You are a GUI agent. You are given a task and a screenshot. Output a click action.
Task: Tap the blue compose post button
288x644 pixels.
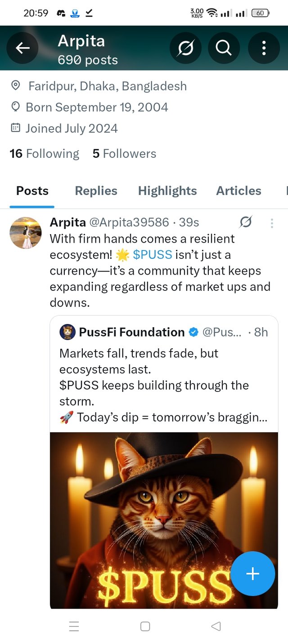(252, 573)
